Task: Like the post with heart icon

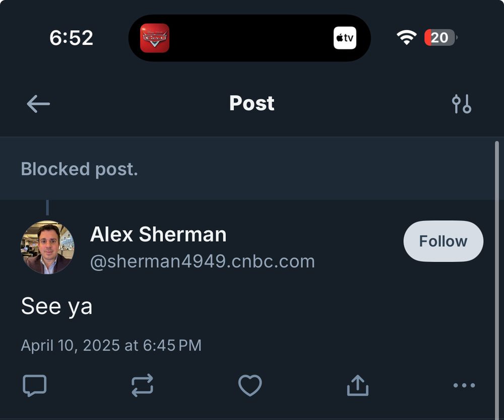Action: point(250,386)
